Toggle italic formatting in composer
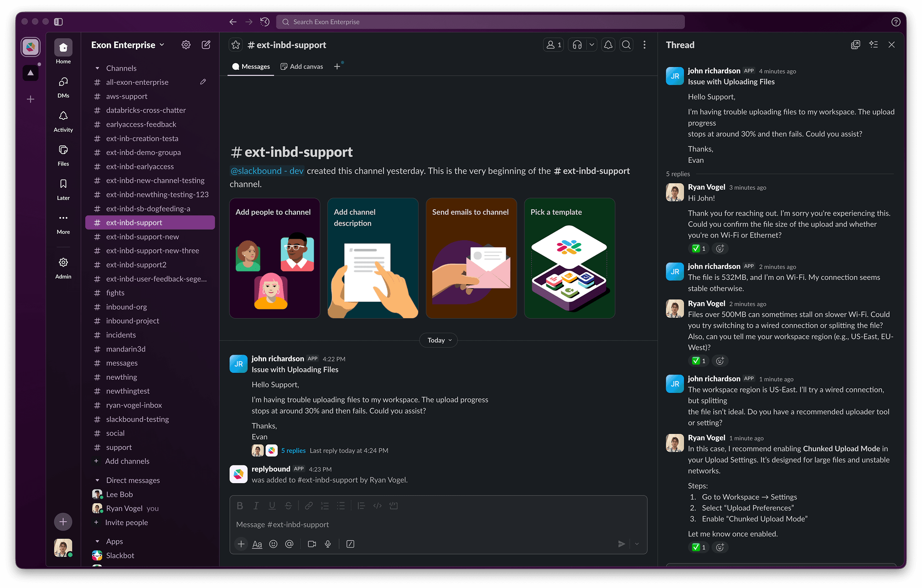Image resolution: width=922 pixels, height=588 pixels. pyautogui.click(x=256, y=505)
